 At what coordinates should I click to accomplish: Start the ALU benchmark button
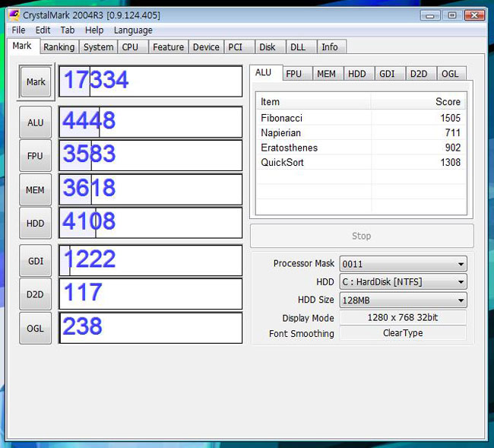(x=35, y=122)
